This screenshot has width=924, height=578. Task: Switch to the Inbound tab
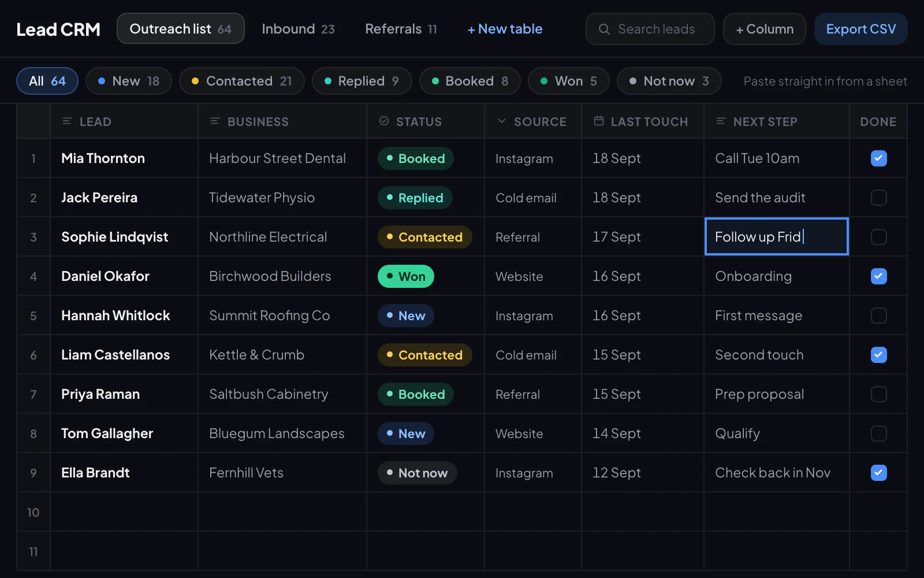[x=298, y=29]
